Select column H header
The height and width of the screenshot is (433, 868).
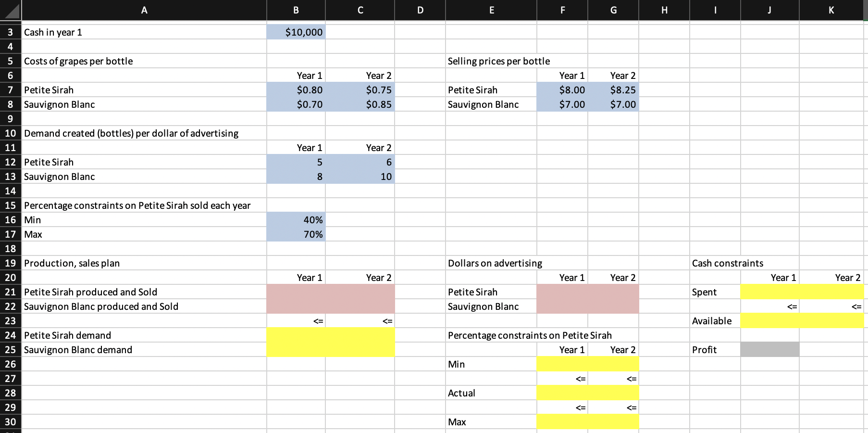pyautogui.click(x=664, y=10)
